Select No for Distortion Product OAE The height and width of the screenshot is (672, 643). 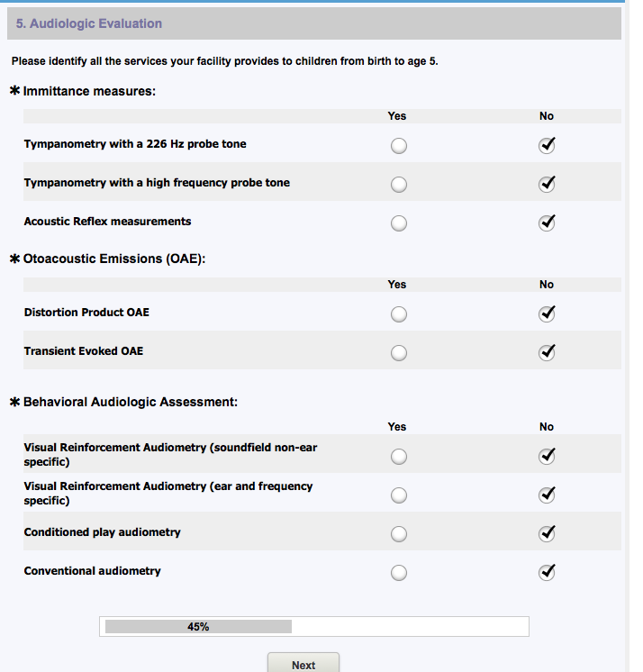click(x=546, y=314)
